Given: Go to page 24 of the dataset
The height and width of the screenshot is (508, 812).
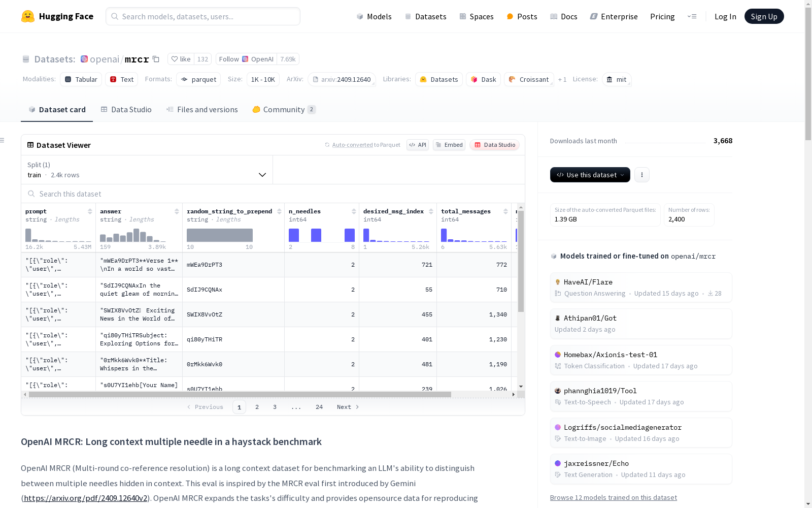Looking at the screenshot, I should (x=319, y=407).
